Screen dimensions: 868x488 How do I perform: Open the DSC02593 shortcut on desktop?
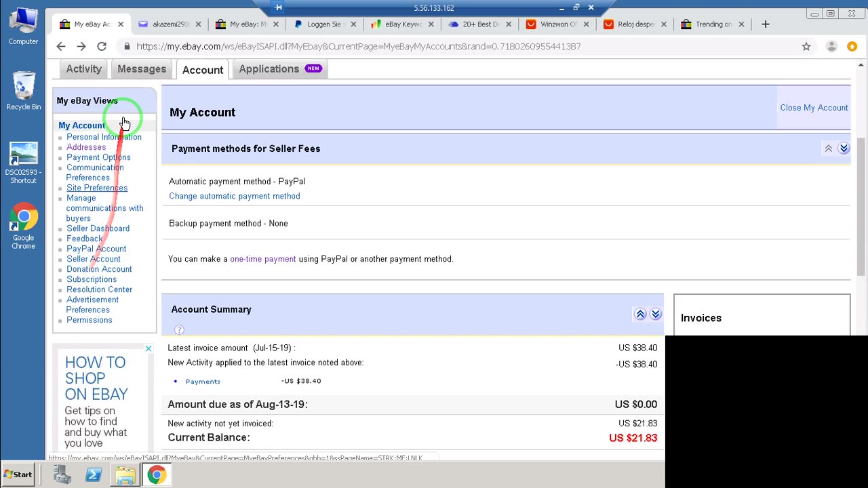23,163
